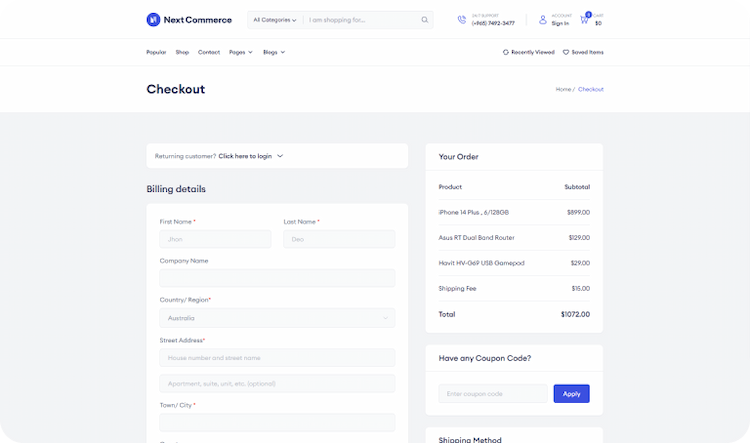Screen dimensions: 750x443
Task: Focus the Enter coupon code field
Action: tap(493, 394)
